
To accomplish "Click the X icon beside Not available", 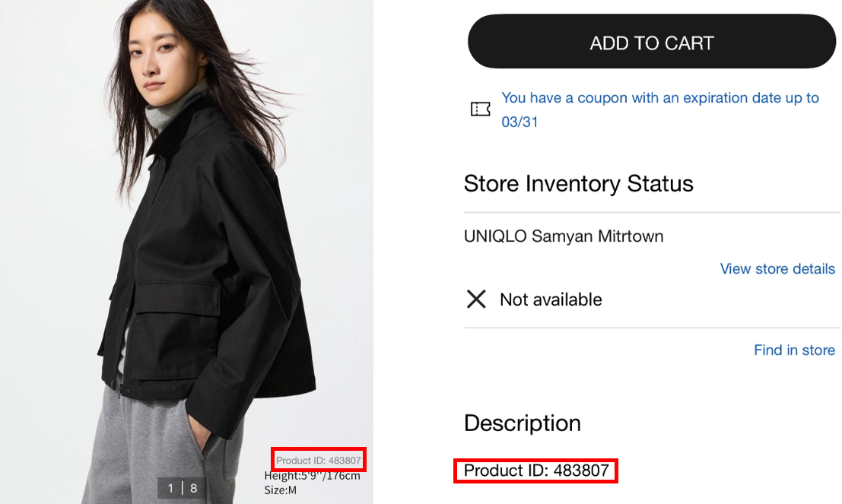I will click(x=476, y=300).
